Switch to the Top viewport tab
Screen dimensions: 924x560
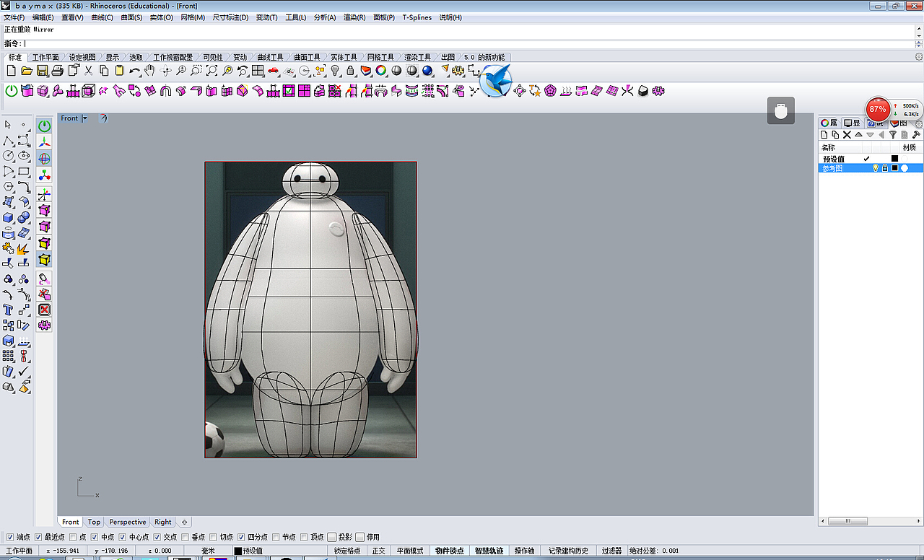coord(95,522)
